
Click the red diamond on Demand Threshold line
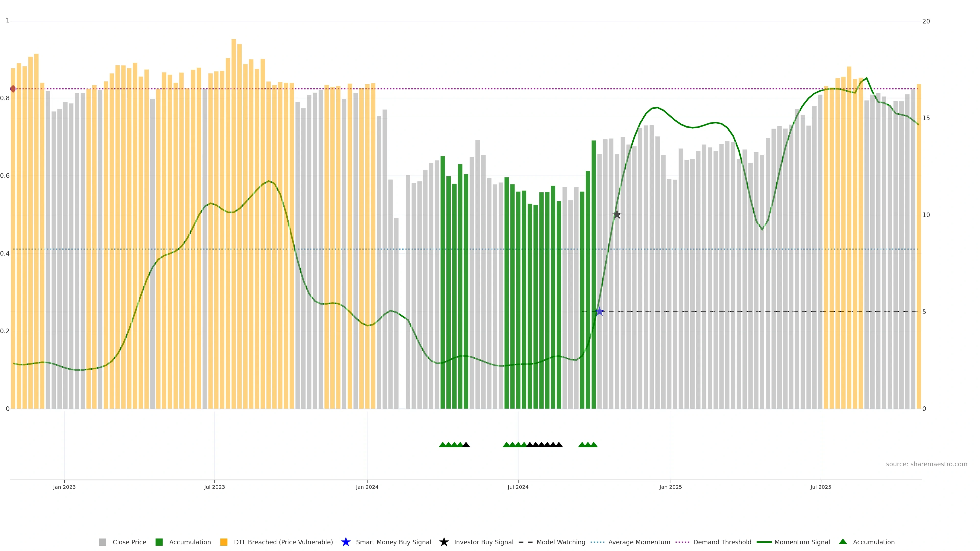coord(13,89)
